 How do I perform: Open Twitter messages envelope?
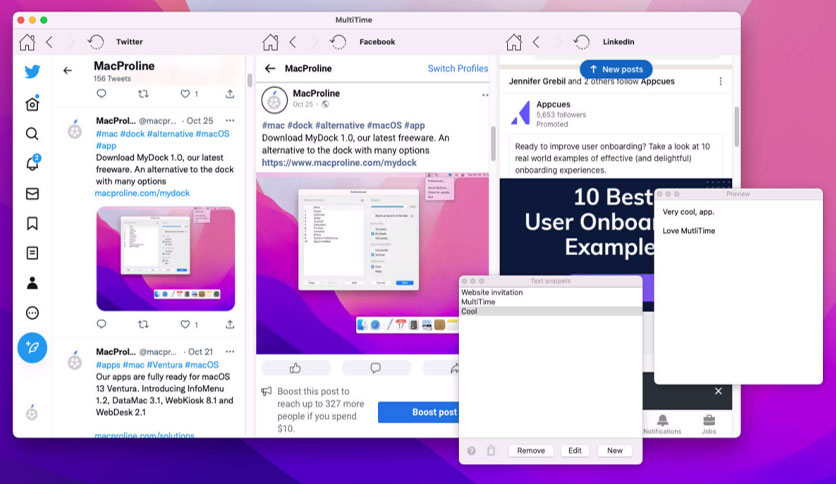32,193
